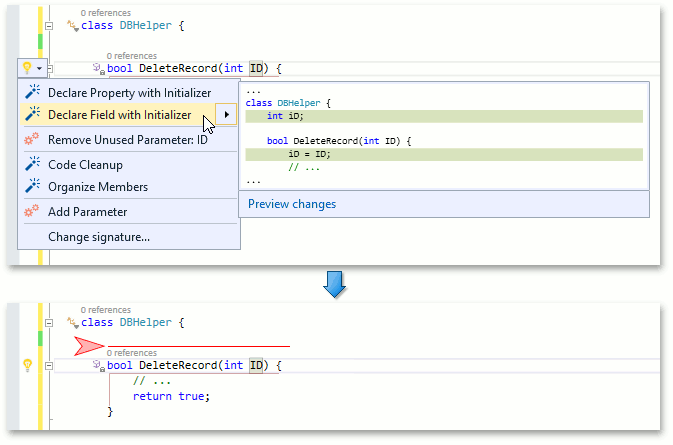Click the gear icon for Remove Unused Parameter
The image size is (673, 445).
(x=32, y=140)
